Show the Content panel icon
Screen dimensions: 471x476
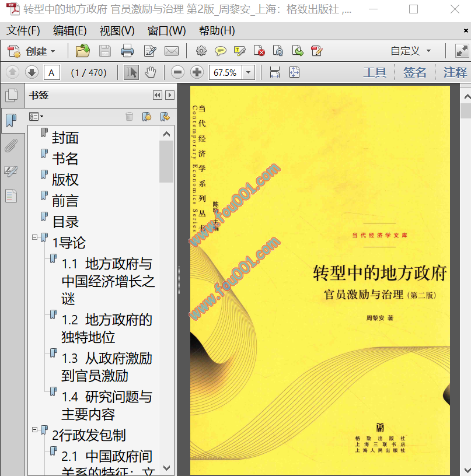click(x=12, y=196)
